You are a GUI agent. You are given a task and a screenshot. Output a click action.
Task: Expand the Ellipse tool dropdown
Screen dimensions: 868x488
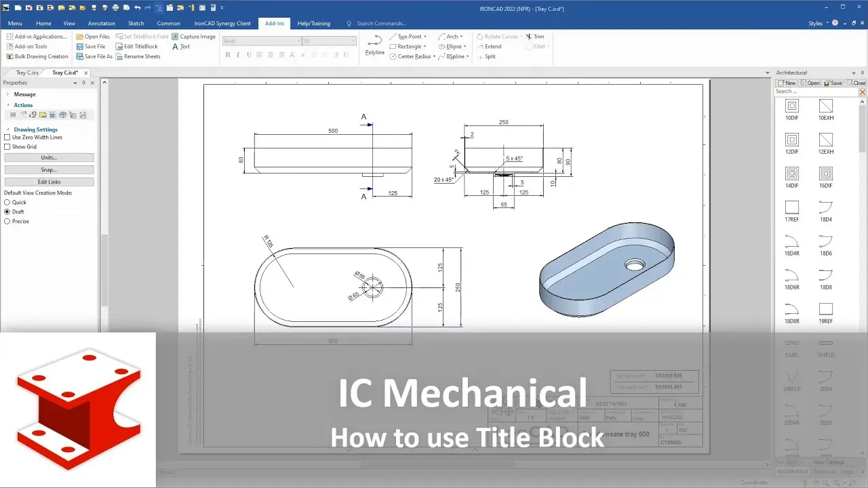coord(465,47)
